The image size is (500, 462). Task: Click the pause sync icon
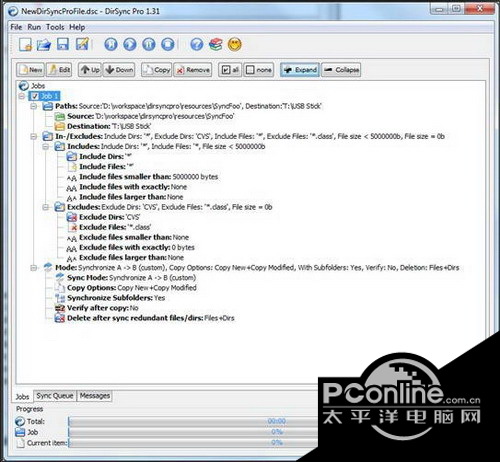coord(149,44)
